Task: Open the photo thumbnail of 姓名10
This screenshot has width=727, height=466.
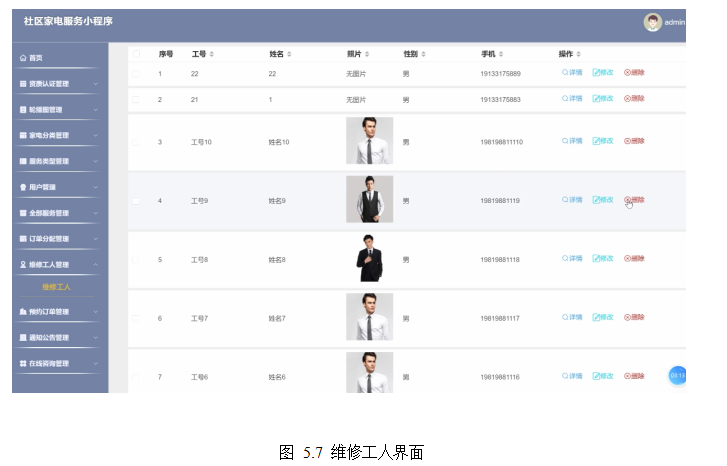Action: coord(370,140)
